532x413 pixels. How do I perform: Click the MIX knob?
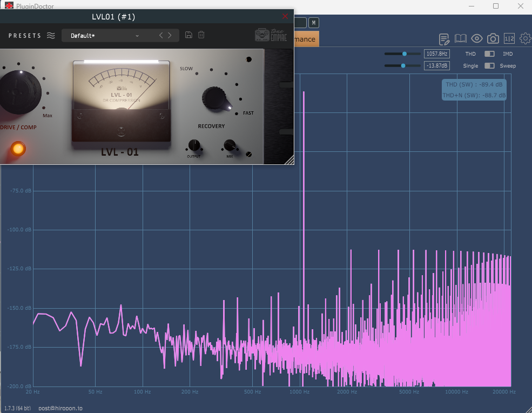[x=230, y=145]
